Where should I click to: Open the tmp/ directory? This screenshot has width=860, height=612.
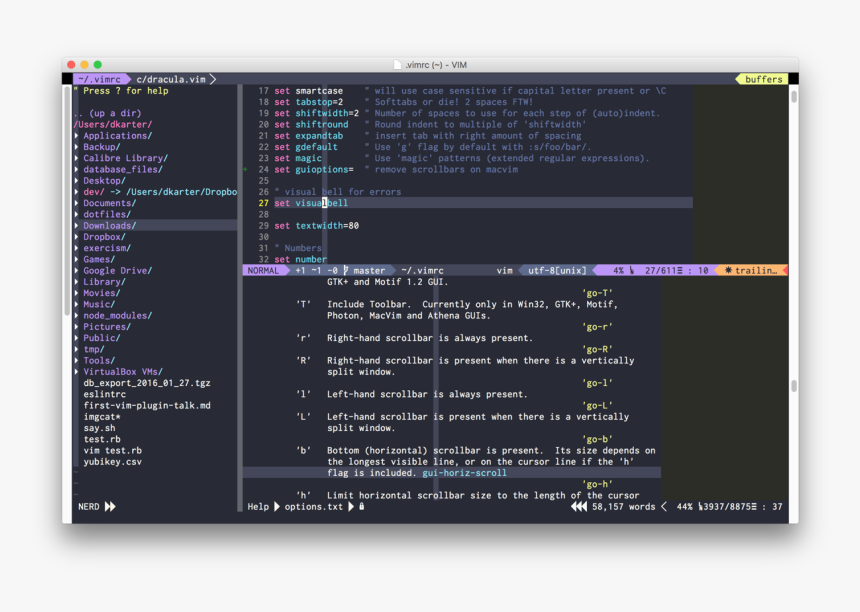(x=94, y=349)
